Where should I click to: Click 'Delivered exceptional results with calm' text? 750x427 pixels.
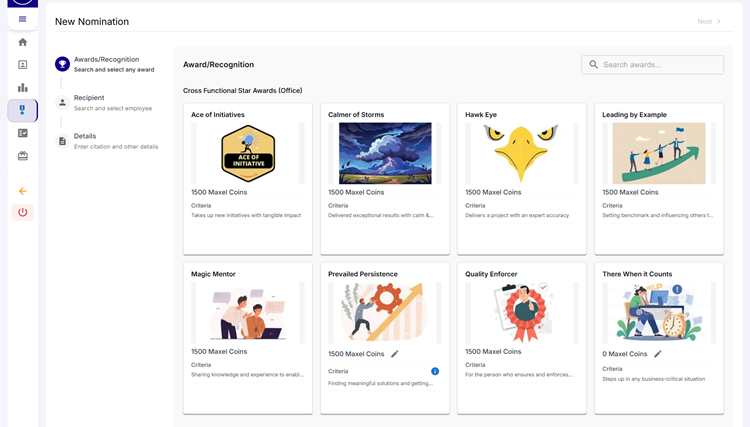[381, 215]
